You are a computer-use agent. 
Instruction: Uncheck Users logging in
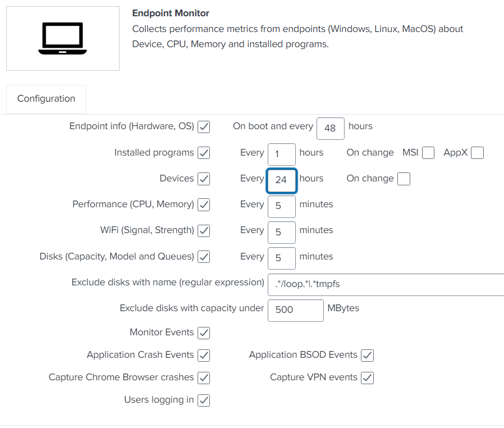point(204,400)
